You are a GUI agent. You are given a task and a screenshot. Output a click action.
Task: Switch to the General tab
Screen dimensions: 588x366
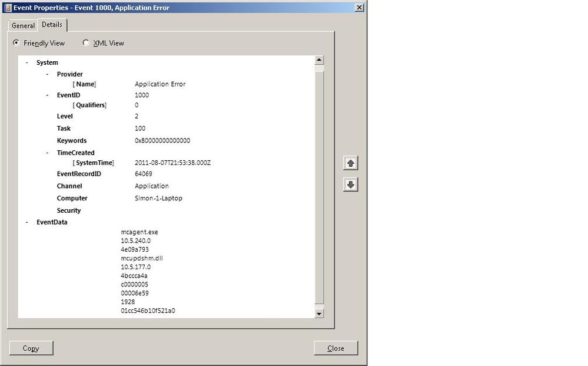22,25
